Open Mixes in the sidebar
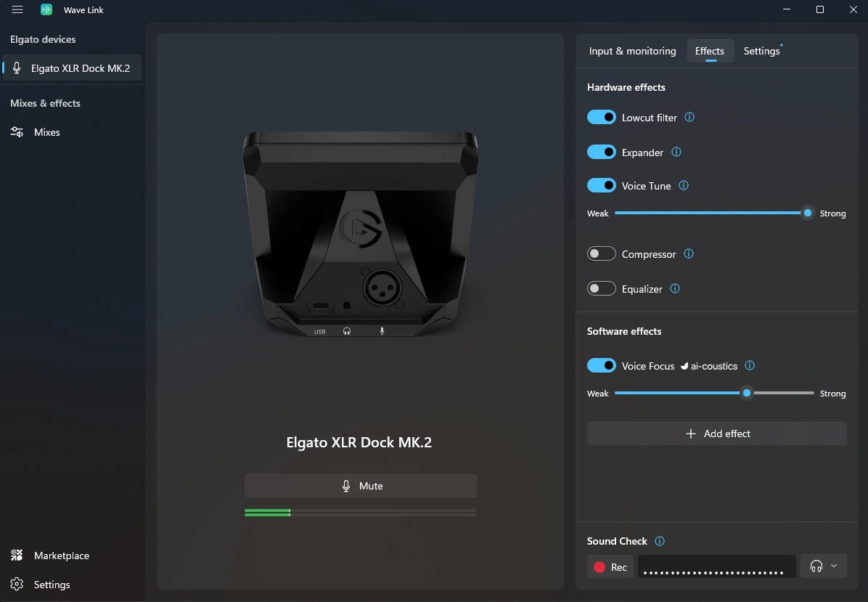The height and width of the screenshot is (602, 868). (x=47, y=132)
